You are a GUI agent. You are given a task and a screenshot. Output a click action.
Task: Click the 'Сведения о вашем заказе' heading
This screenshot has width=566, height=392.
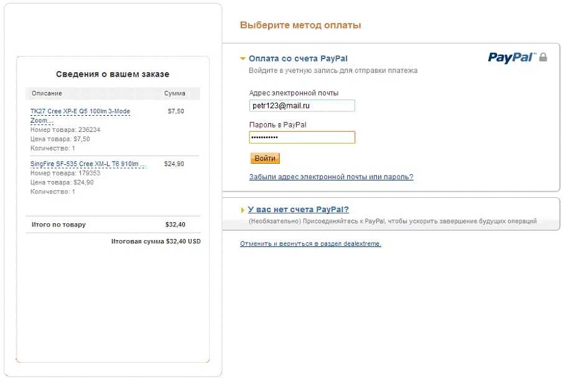pyautogui.click(x=113, y=74)
